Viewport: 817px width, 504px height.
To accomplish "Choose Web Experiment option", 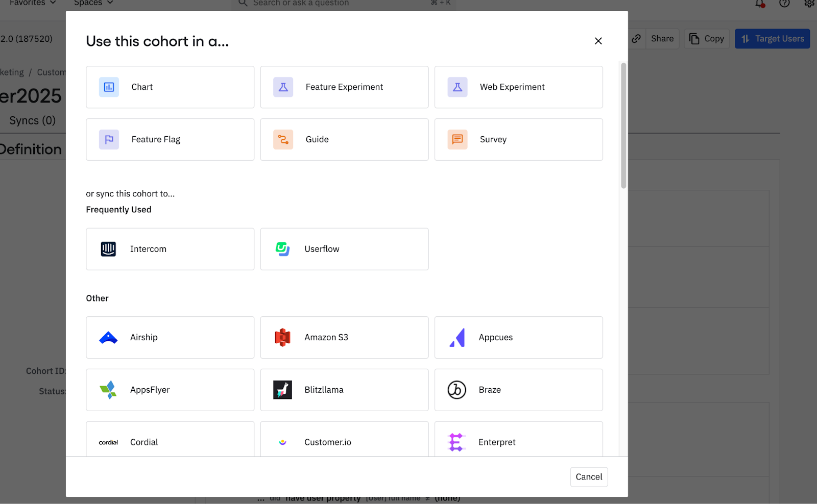I will tap(518, 87).
